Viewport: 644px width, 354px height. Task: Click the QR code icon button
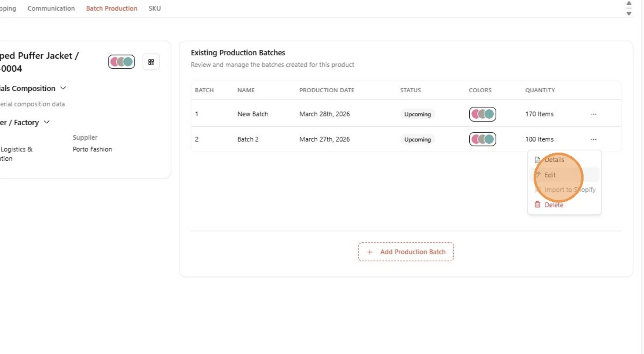click(151, 62)
